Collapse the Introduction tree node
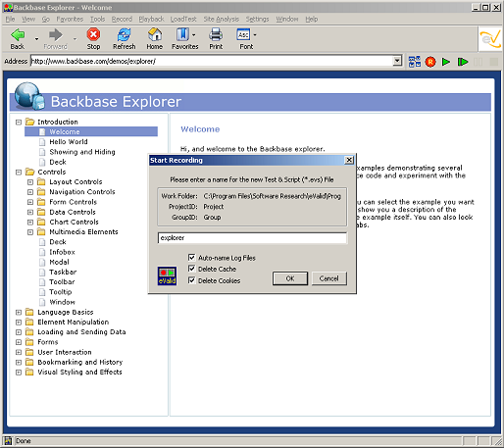This screenshot has width=504, height=448. pos(19,123)
